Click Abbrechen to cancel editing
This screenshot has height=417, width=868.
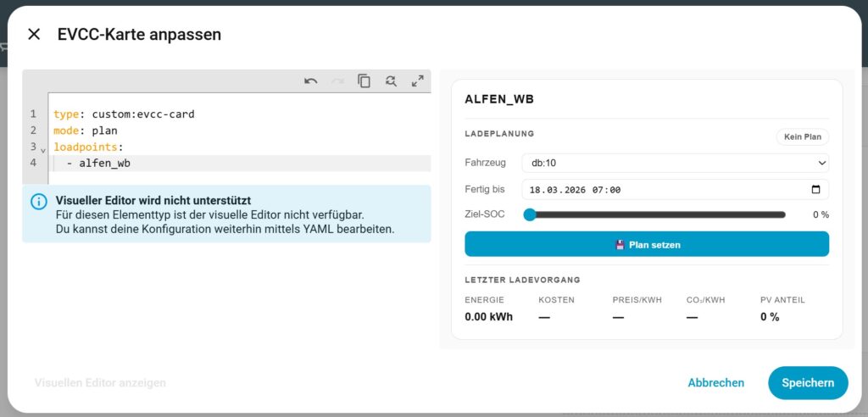coord(715,383)
